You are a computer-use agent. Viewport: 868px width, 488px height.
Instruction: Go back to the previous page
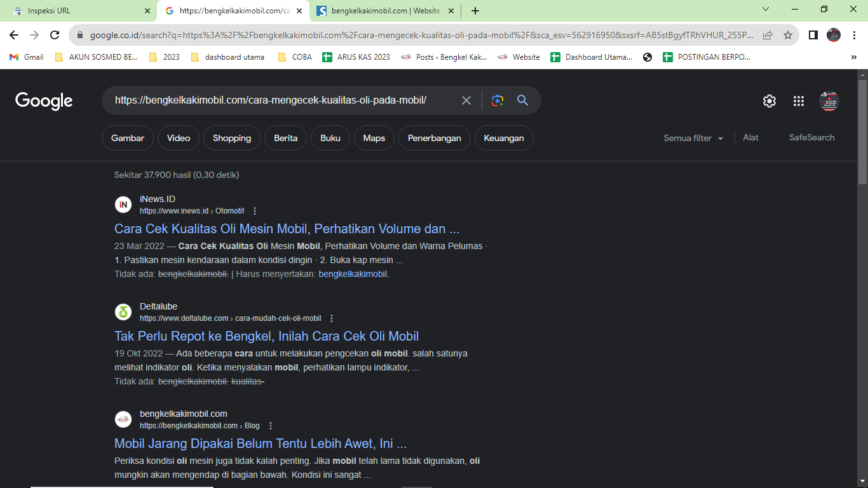14,35
